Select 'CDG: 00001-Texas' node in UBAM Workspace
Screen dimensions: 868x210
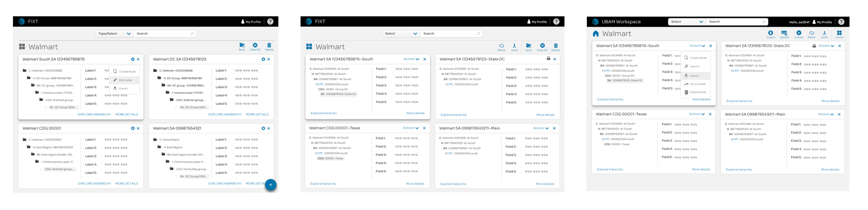617,144
